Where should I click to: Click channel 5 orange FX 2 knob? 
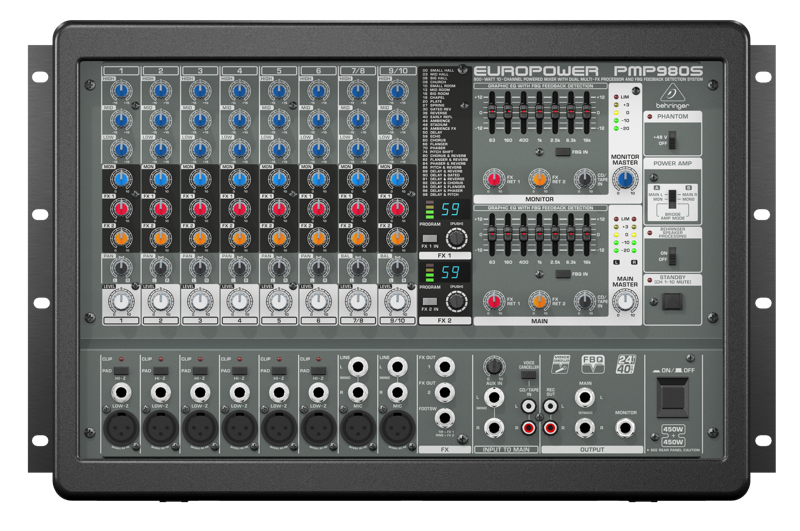coord(280,237)
